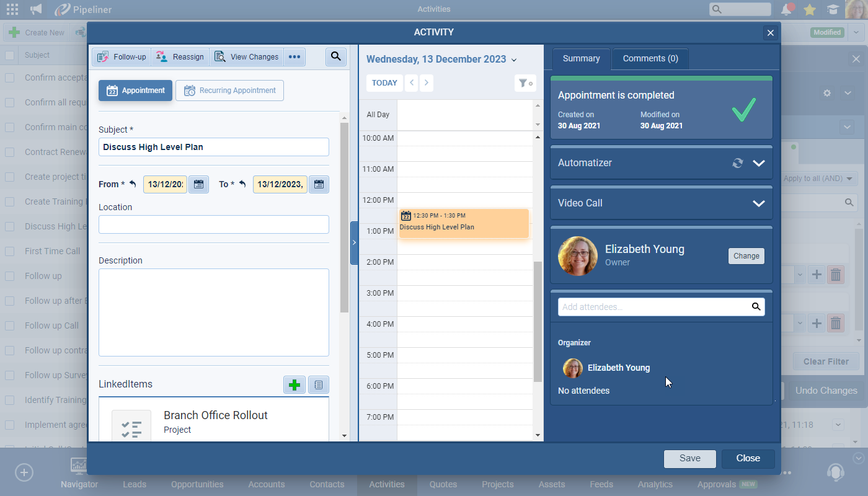
Task: Switch to the Comments (0) tab
Action: pyautogui.click(x=650, y=59)
